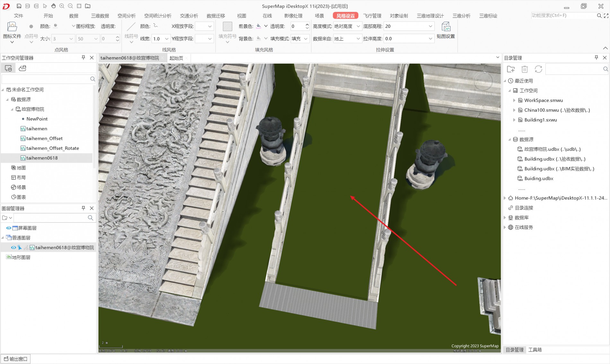This screenshot has width=610, height=364.
Task: Open the 图标文件 icon file button
Action: [12, 32]
